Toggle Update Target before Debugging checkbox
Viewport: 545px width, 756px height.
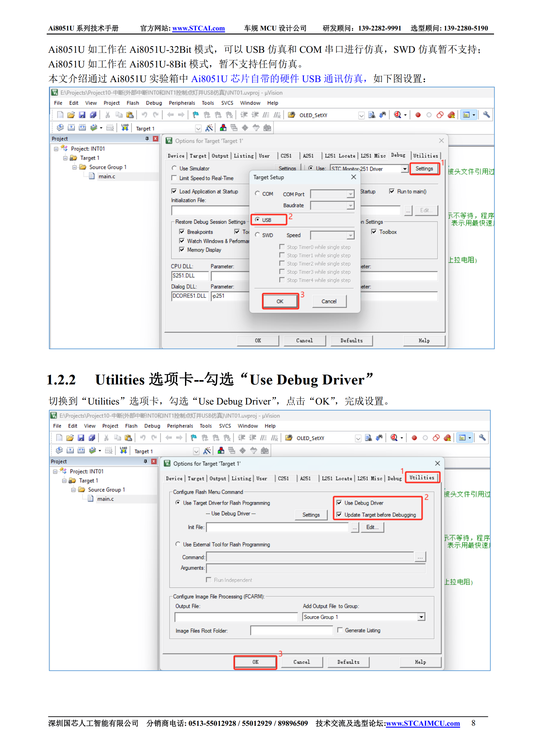click(339, 515)
